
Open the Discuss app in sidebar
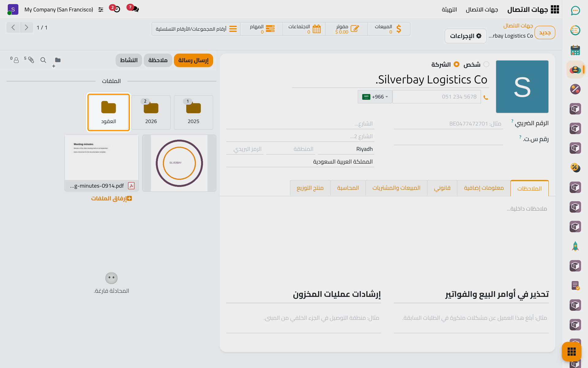click(x=575, y=11)
